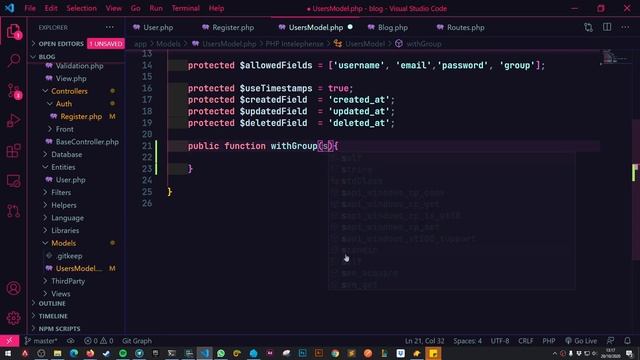
Task: Open the File menu
Action: click(30, 8)
